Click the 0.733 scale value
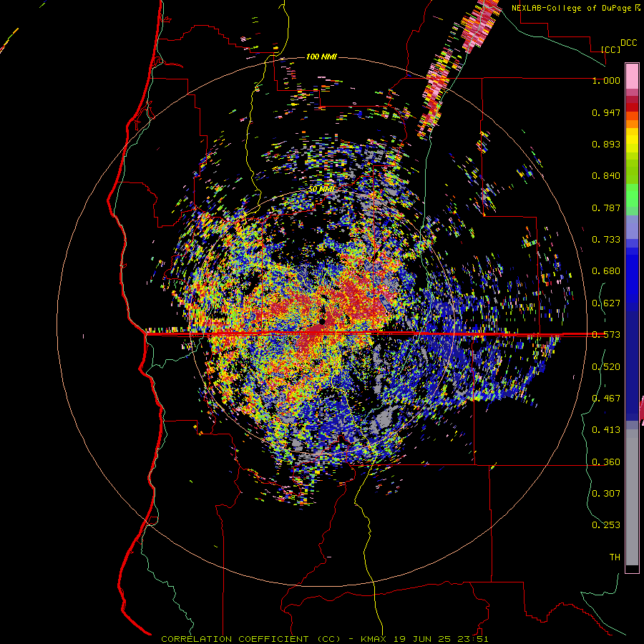Image resolution: width=644 pixels, height=644 pixels. (x=606, y=240)
